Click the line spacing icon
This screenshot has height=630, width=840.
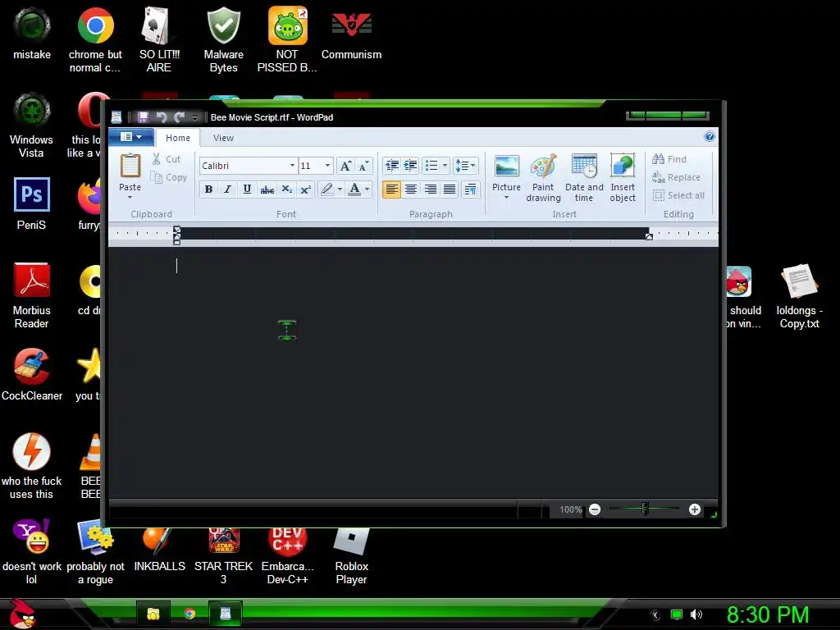461,166
